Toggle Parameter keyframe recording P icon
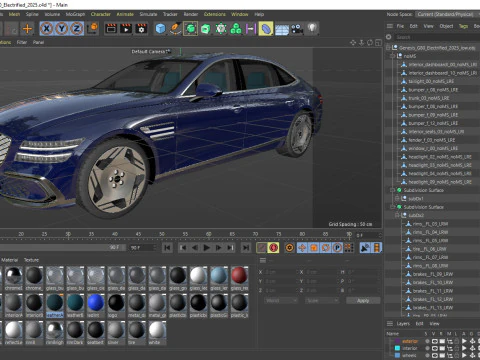This screenshot has width=480, height=360. click(338, 248)
